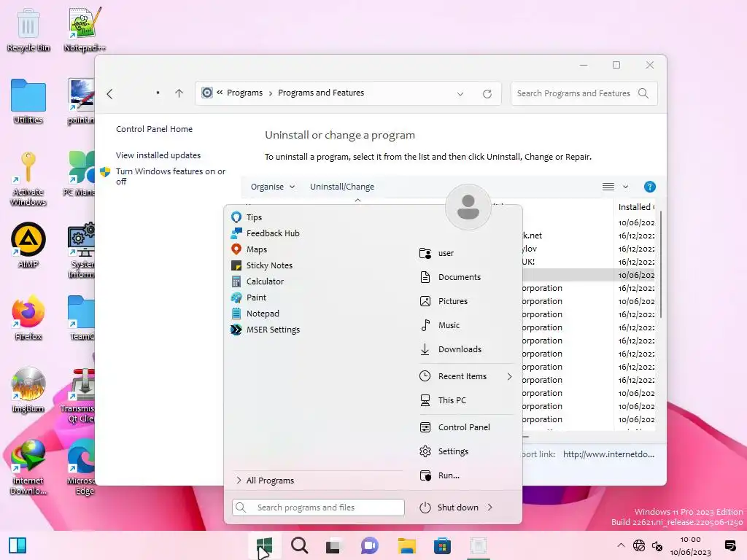
Task: Open taskbar Search magnifier
Action: coord(300,545)
